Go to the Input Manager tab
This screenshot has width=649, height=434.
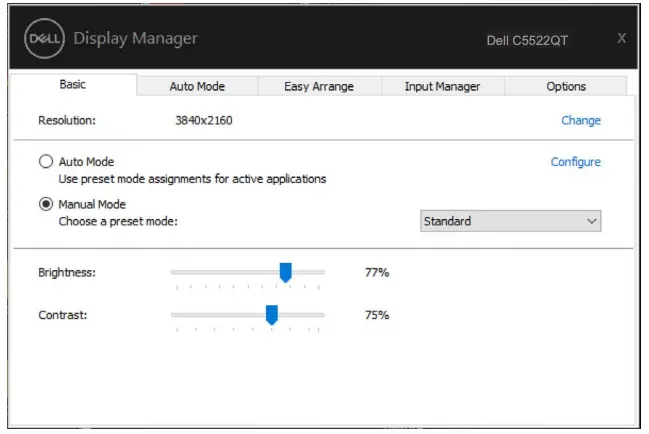(442, 86)
